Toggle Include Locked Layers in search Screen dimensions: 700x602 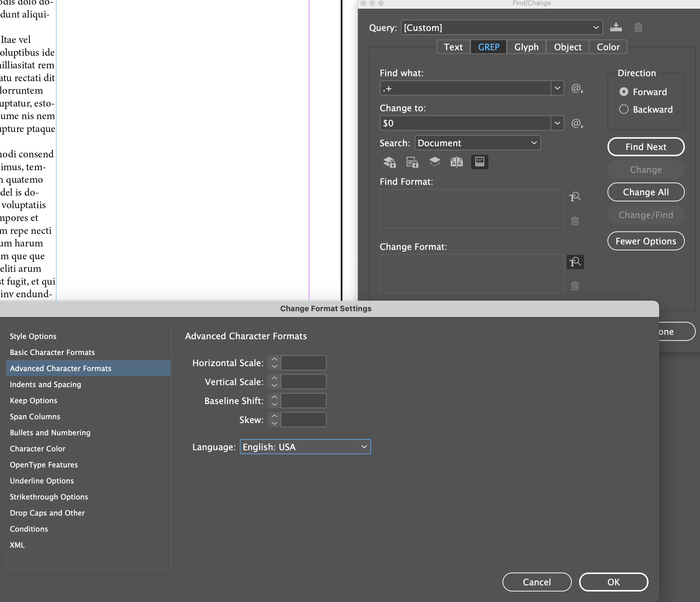pyautogui.click(x=389, y=162)
